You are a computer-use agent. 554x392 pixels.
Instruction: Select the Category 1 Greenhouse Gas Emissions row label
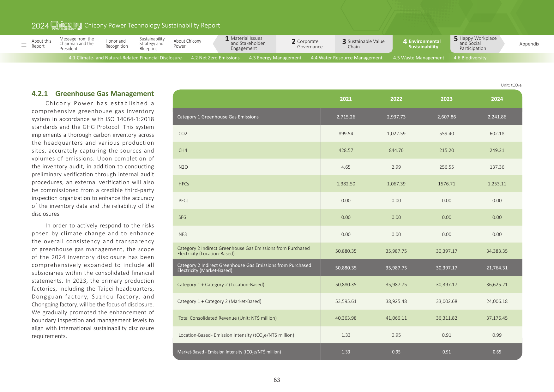pos(218,117)
